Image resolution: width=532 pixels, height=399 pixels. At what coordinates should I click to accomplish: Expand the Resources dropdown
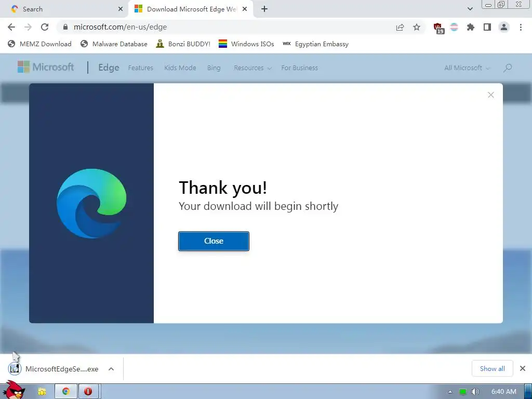coord(252,68)
